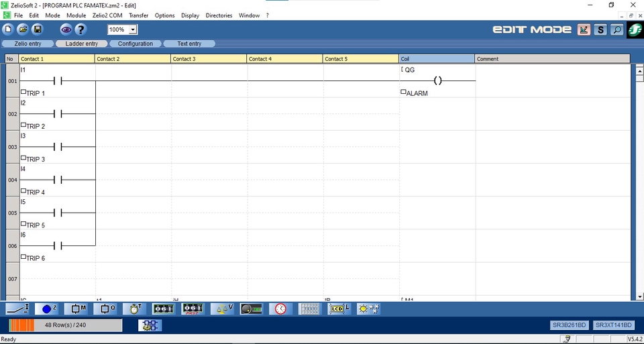Click the Comment column header
Screen dimensions: 644x344
click(x=552, y=59)
